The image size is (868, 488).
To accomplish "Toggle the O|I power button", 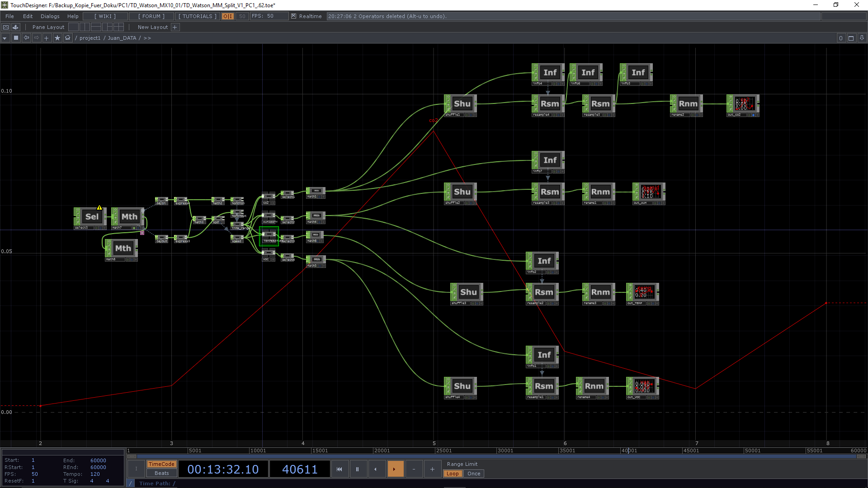I will click(227, 16).
